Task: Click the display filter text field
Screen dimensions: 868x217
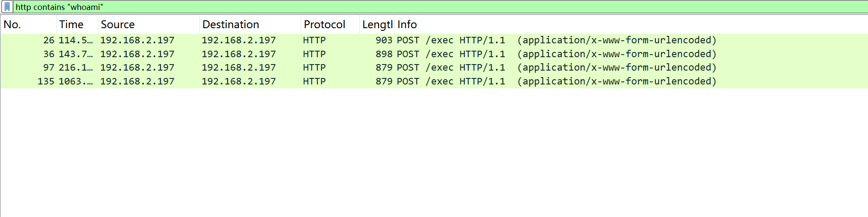Action: [x=434, y=7]
